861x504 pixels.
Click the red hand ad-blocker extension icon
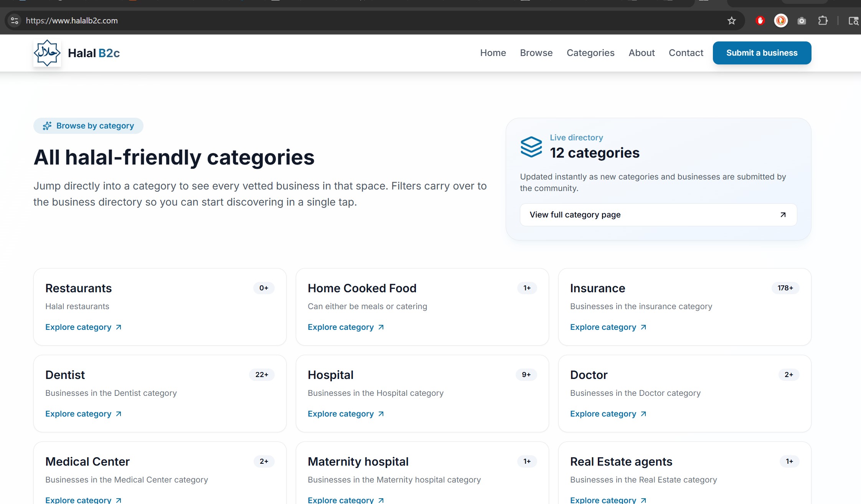point(760,21)
